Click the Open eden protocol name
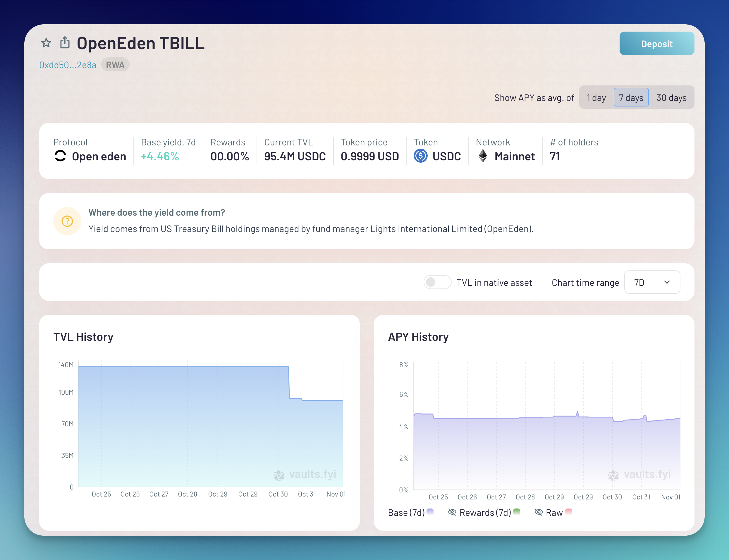The height and width of the screenshot is (560, 729). pos(99,156)
